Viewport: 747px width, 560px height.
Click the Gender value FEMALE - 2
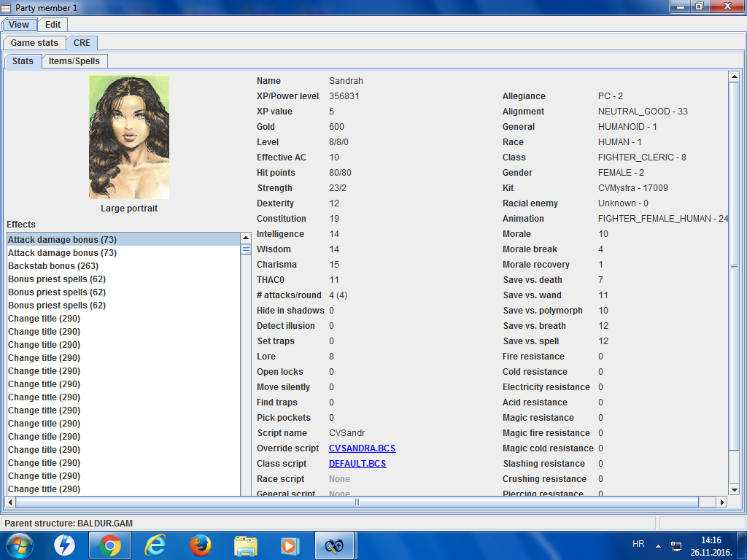(x=621, y=173)
